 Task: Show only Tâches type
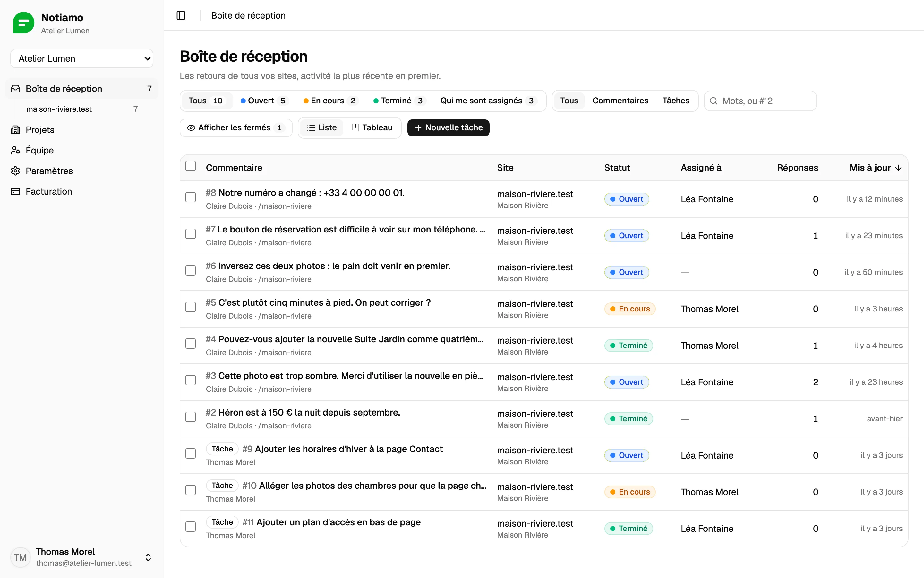pos(676,101)
